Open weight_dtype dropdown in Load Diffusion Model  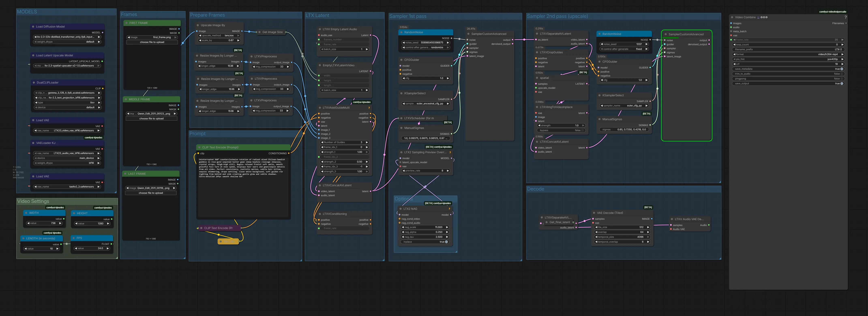[67, 42]
